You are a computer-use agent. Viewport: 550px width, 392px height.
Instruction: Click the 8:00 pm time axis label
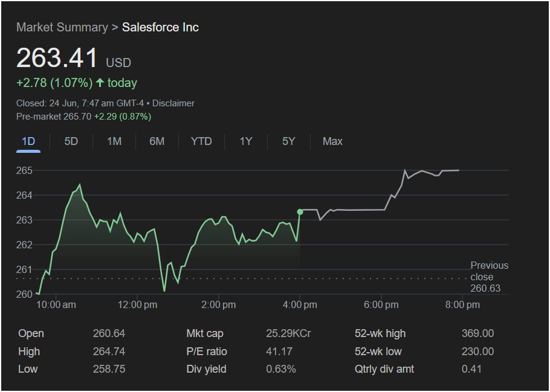462,305
